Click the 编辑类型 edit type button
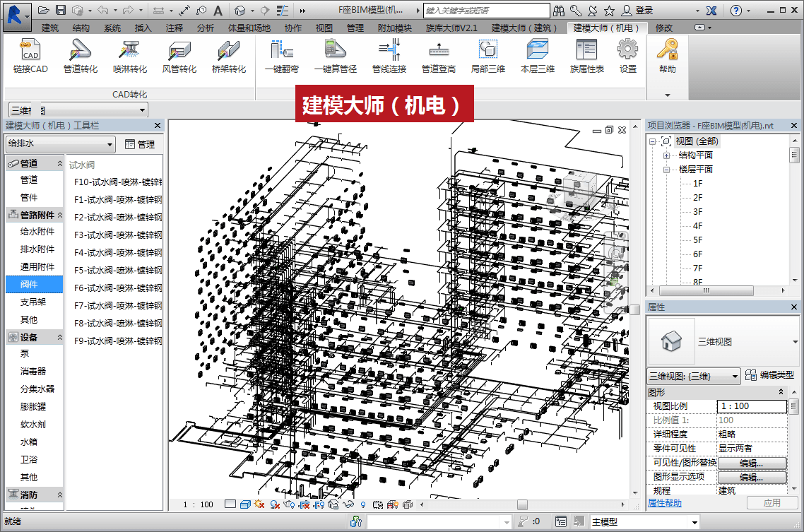Screen dimensions: 804x532 pos(769,375)
